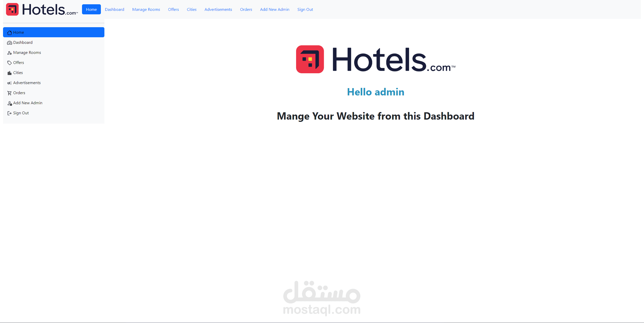Select the Orders tab in navbar

[246, 9]
